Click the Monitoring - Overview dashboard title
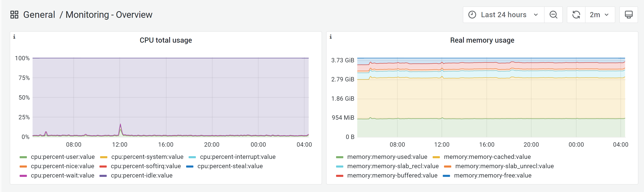 point(109,15)
